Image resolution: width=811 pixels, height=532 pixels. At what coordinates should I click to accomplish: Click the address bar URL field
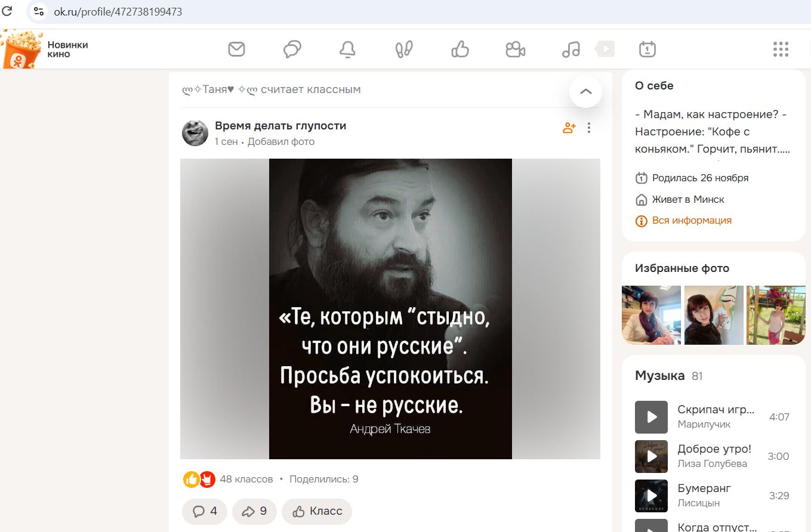(418, 11)
